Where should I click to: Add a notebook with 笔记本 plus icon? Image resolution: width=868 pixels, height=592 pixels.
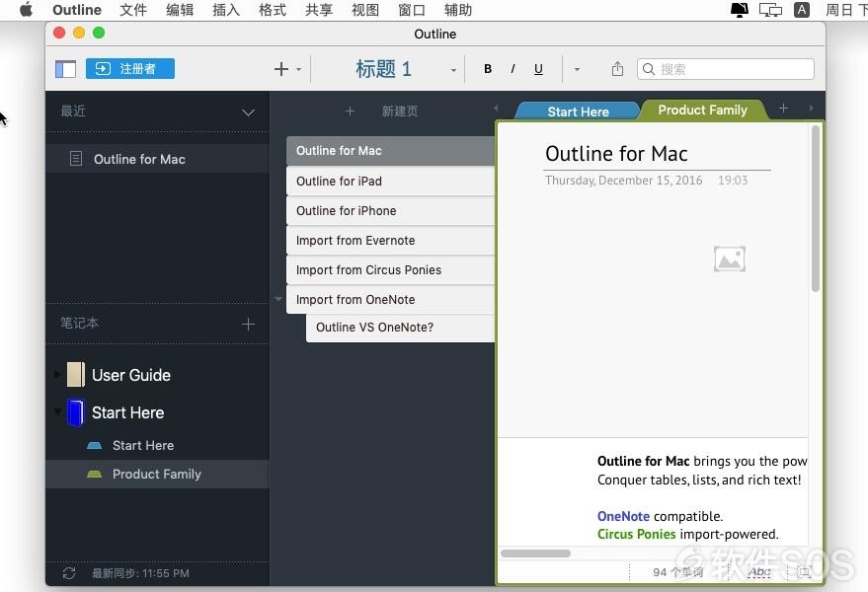tap(248, 324)
